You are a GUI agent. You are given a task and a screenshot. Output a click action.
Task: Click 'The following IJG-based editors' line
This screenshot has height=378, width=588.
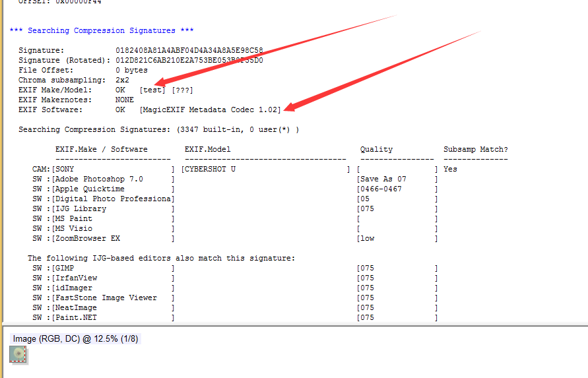pyautogui.click(x=161, y=258)
